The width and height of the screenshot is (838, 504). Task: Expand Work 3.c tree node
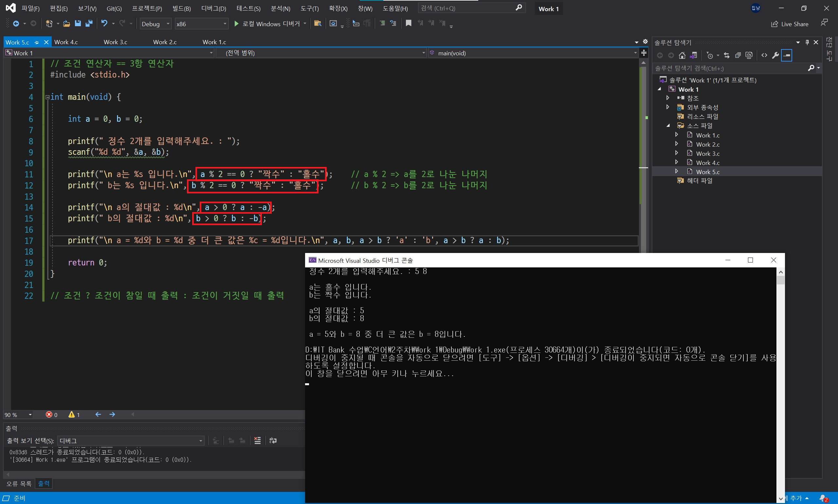(x=676, y=153)
